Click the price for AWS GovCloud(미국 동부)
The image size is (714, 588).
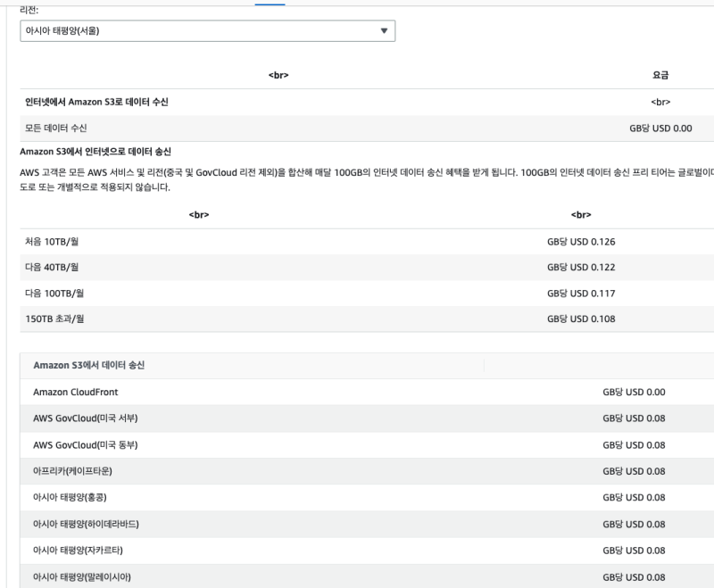tap(634, 444)
